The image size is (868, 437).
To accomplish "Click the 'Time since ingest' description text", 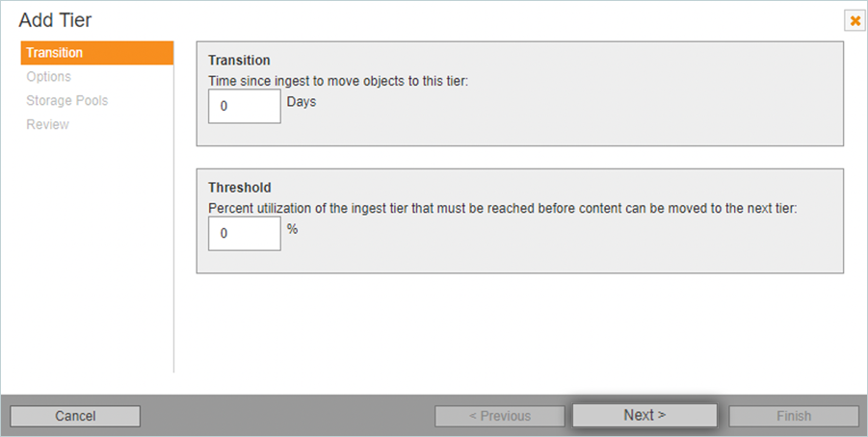I will (338, 82).
